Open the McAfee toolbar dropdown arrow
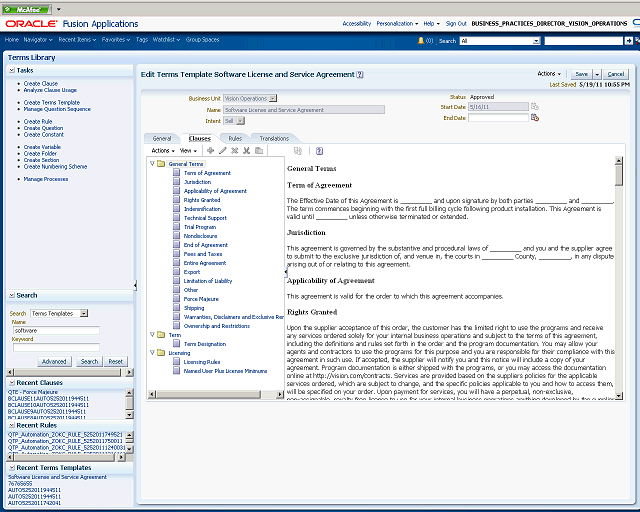640x512 pixels. [x=58, y=9]
